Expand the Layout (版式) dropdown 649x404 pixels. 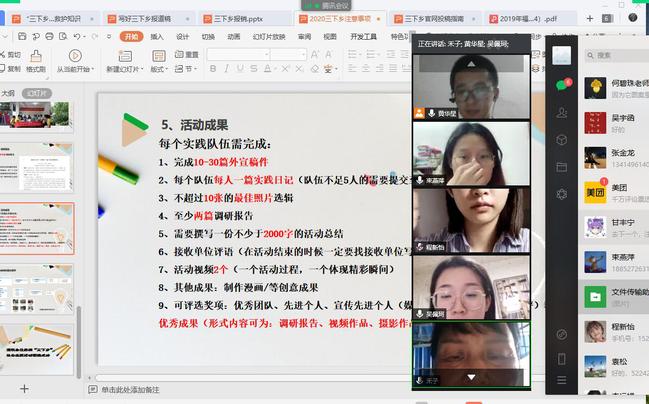point(158,69)
